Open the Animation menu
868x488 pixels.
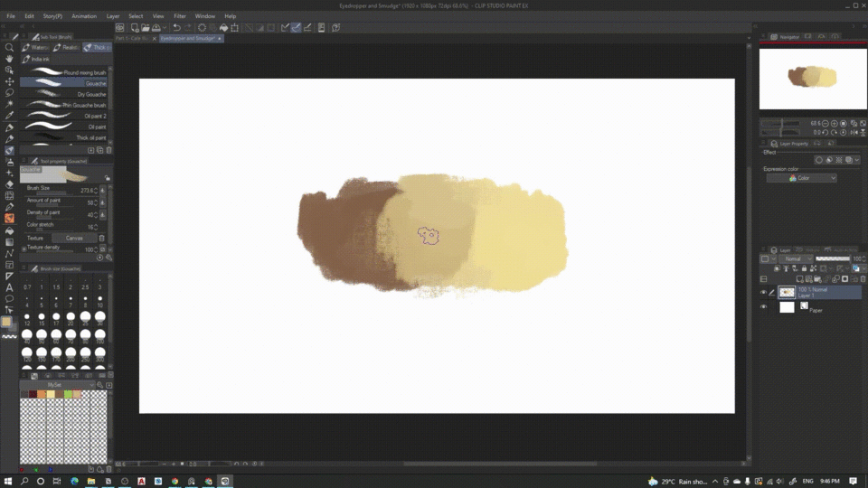tap(83, 16)
